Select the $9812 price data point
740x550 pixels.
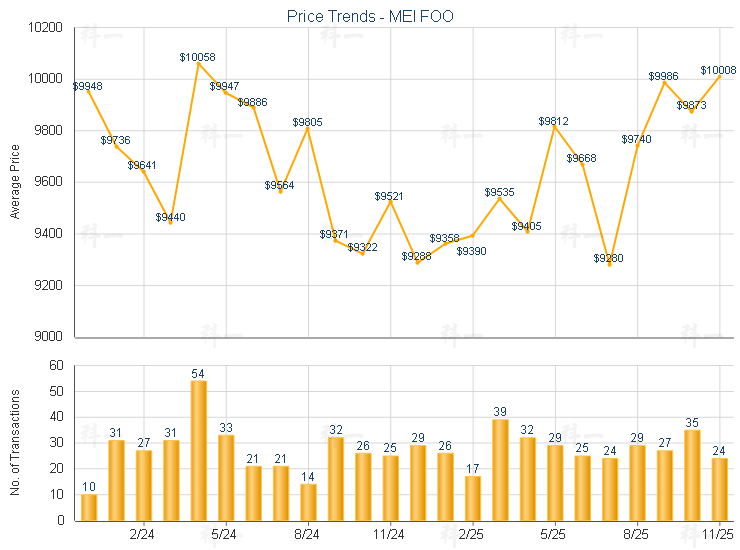pyautogui.click(x=554, y=126)
